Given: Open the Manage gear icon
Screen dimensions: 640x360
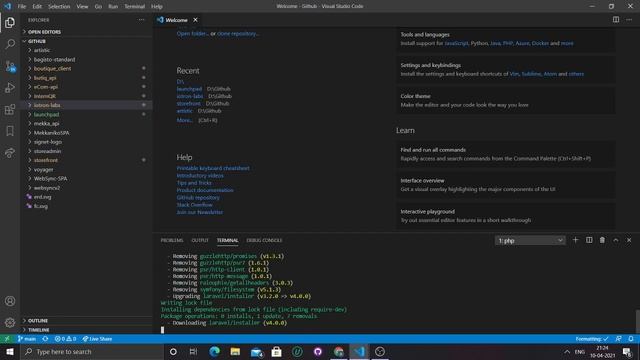Looking at the screenshot, I should pyautogui.click(x=10, y=322).
